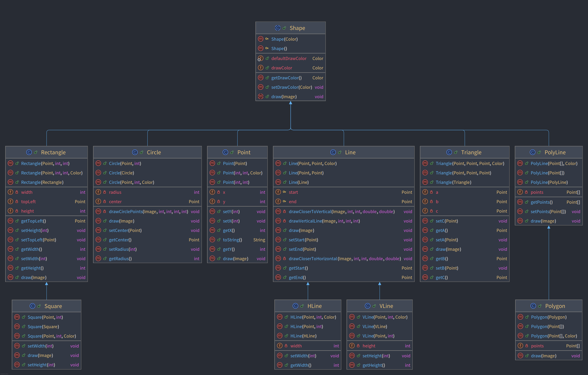This screenshot has height=375, width=588.
Task: Click the class icon next to Rectangle header
Action: [29, 152]
